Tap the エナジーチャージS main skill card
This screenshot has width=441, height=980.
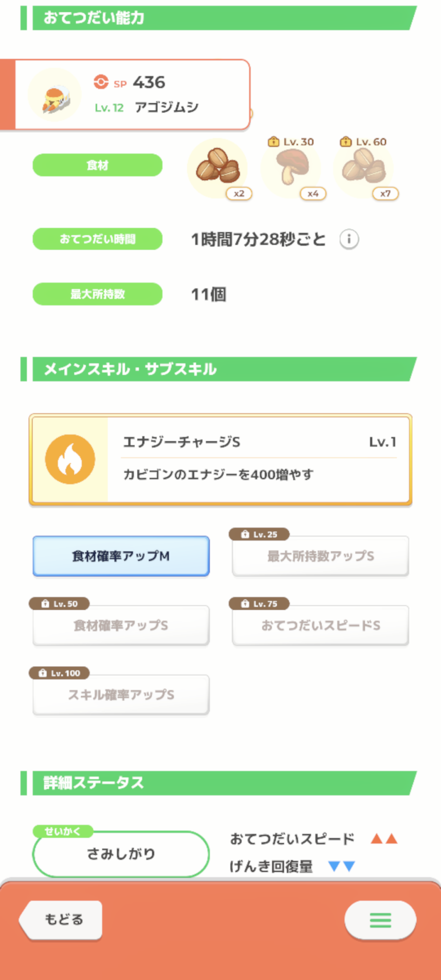[x=260, y=460]
